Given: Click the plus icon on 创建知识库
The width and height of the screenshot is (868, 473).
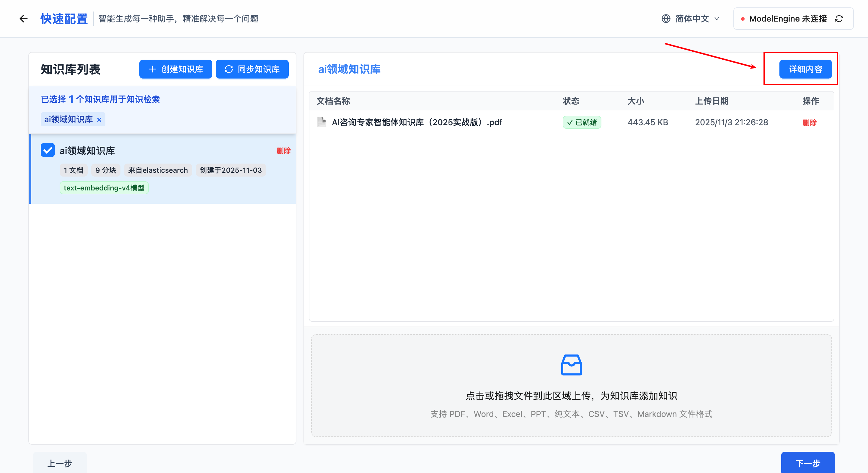Looking at the screenshot, I should [x=152, y=69].
